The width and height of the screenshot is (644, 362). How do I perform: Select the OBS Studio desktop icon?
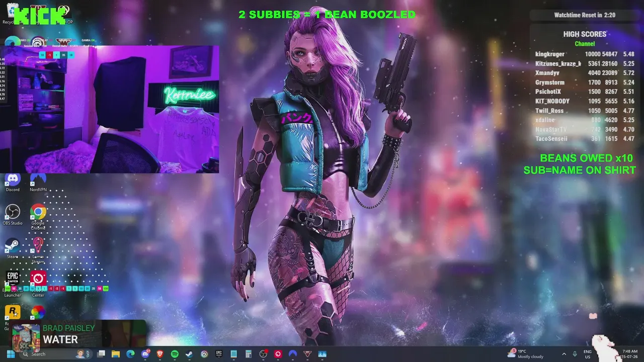click(13, 215)
